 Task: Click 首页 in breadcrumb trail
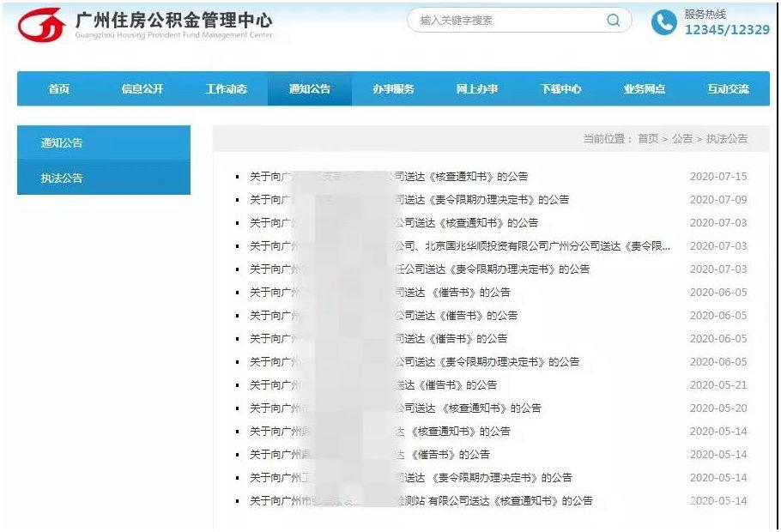[648, 138]
